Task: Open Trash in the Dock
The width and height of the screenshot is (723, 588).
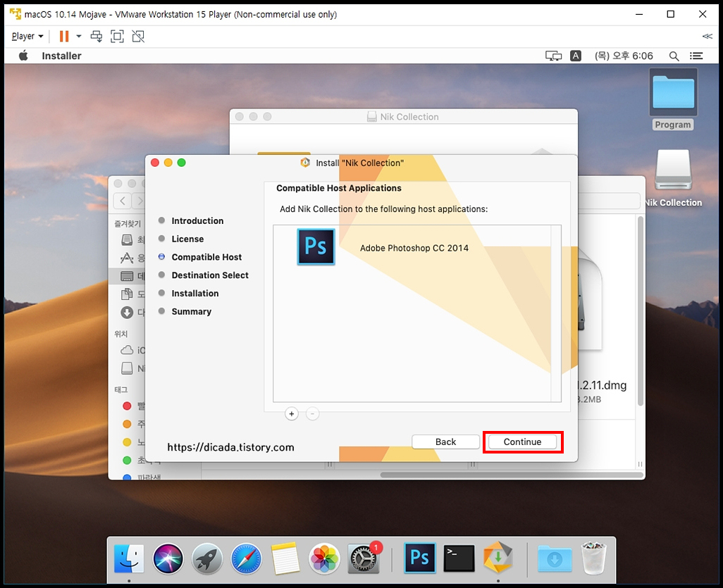Action: click(593, 558)
